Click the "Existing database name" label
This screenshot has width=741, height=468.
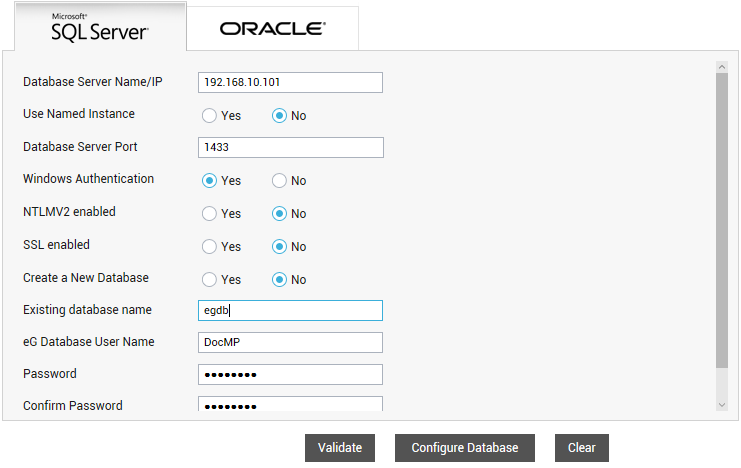(x=87, y=310)
